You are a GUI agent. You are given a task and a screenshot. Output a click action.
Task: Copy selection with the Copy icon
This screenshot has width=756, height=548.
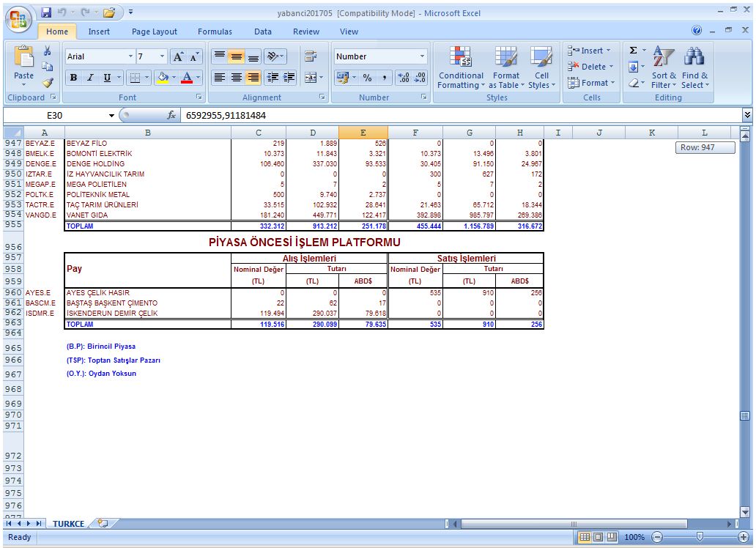[x=47, y=67]
